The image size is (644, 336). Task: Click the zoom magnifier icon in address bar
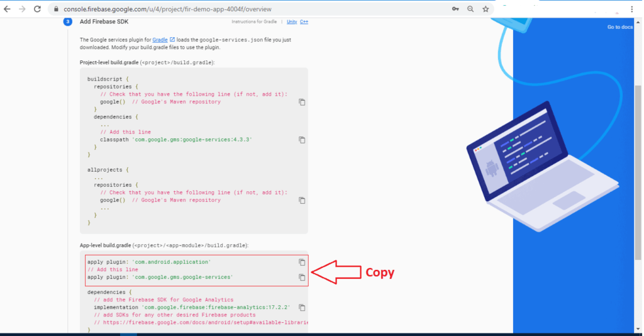(x=470, y=9)
